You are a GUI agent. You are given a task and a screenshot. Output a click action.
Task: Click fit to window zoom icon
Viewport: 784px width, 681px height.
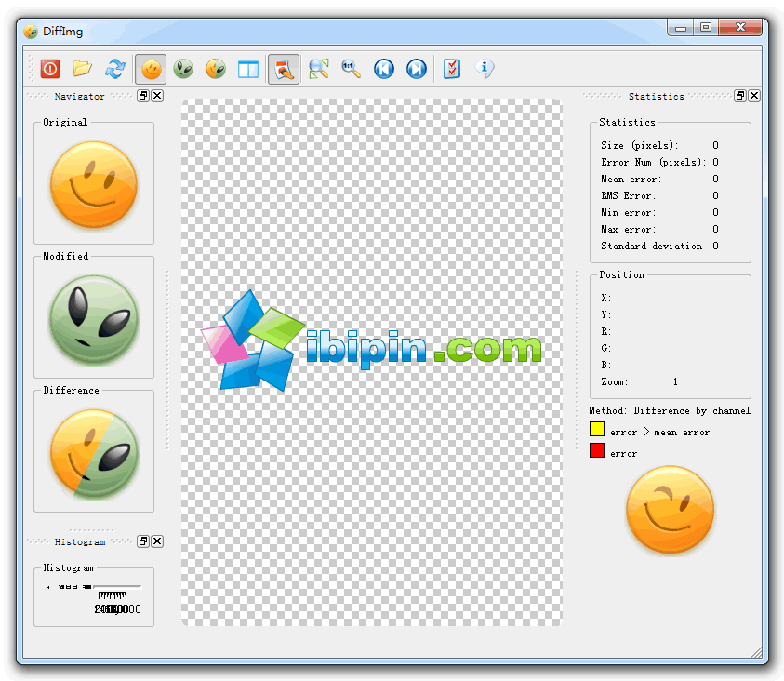coord(318,69)
